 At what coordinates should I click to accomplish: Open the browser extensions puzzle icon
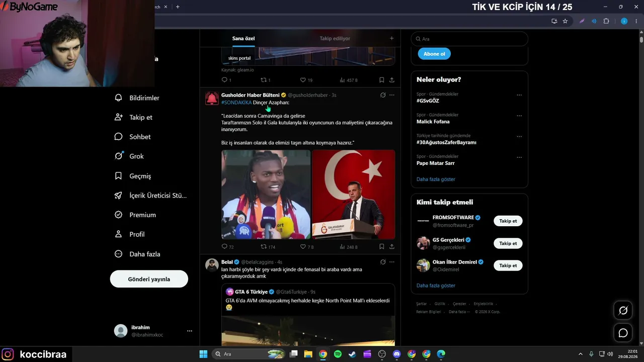click(x=606, y=21)
